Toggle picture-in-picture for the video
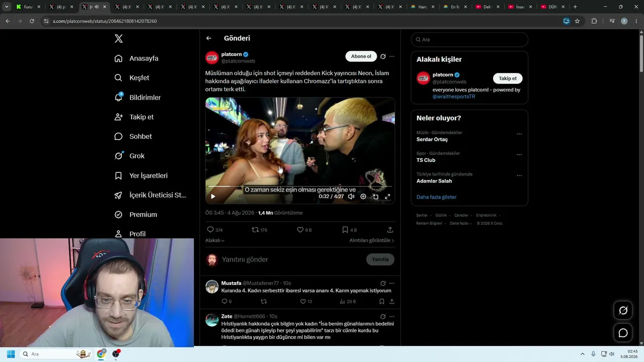The width and height of the screenshot is (644, 362). 375,197
